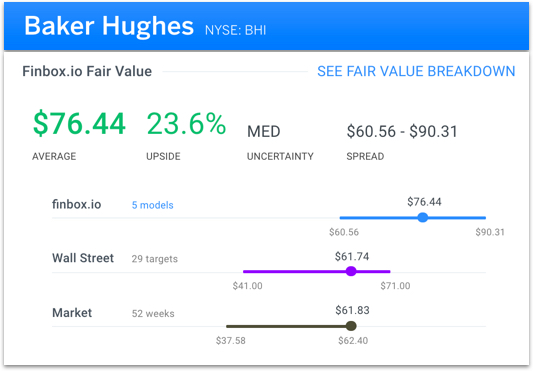This screenshot has height=371, width=533.
Task: Select the Baker Hughes company title
Action: [x=109, y=26]
